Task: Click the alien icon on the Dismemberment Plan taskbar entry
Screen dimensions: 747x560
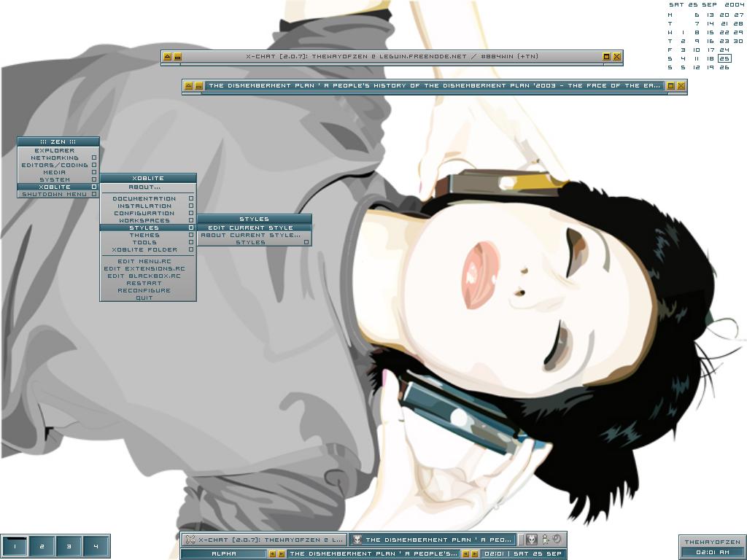Action: coord(356,540)
